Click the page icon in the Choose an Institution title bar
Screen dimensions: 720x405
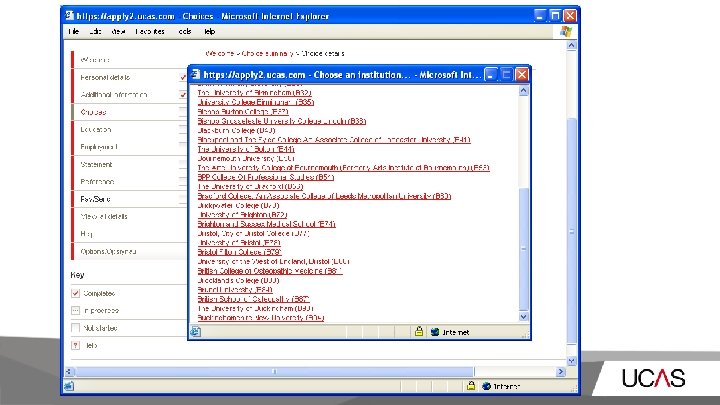pyautogui.click(x=196, y=74)
